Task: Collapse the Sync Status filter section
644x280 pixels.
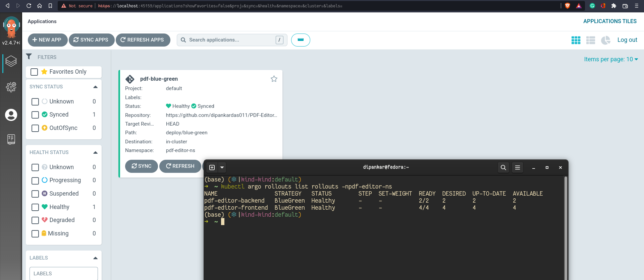Action: tap(95, 87)
